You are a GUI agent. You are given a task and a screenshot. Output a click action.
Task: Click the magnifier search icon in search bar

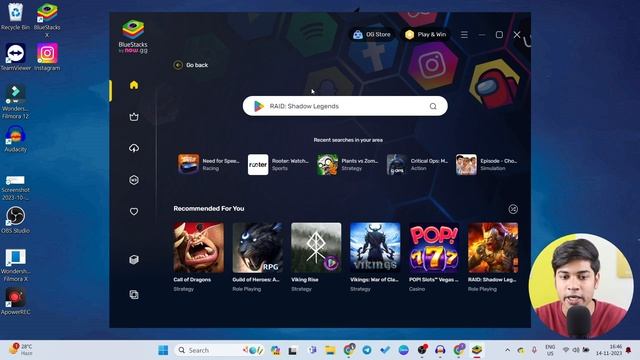pos(433,106)
